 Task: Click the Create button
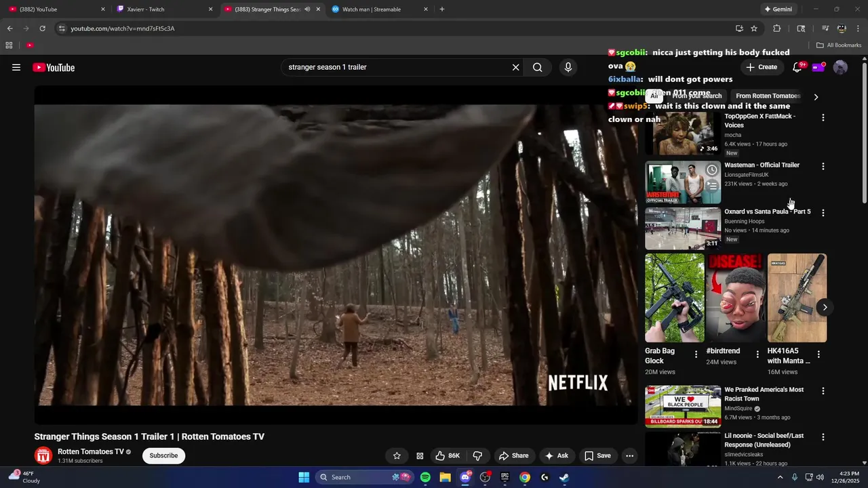coord(762,67)
